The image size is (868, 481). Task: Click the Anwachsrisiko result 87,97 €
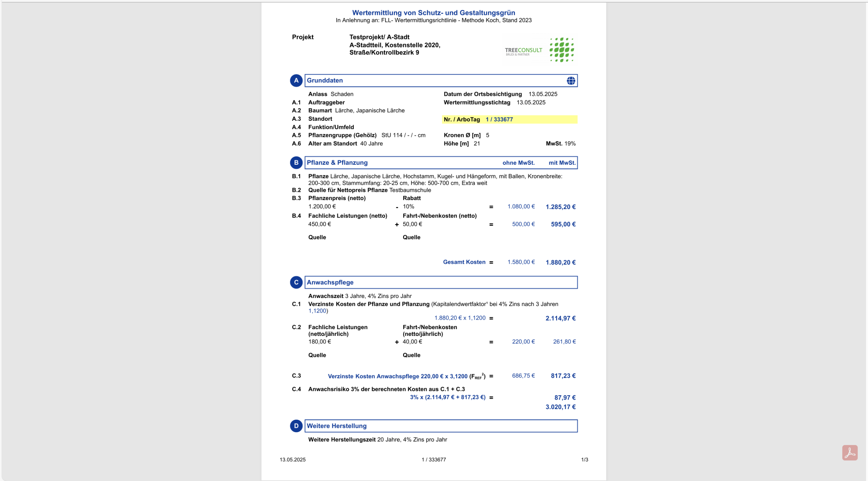click(565, 398)
